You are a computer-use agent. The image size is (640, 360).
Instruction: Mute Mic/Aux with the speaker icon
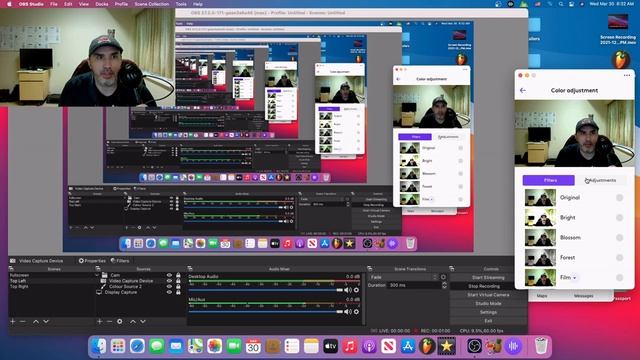(x=348, y=312)
